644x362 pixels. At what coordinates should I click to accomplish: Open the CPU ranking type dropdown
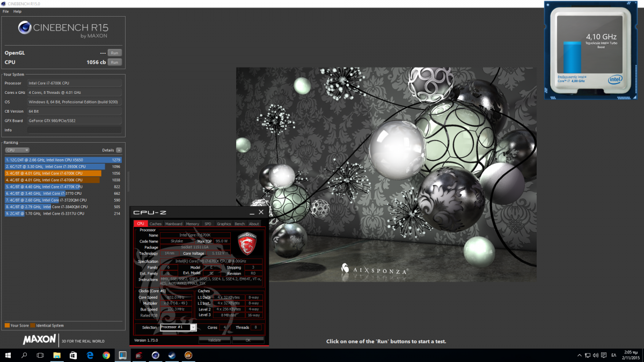click(x=17, y=150)
